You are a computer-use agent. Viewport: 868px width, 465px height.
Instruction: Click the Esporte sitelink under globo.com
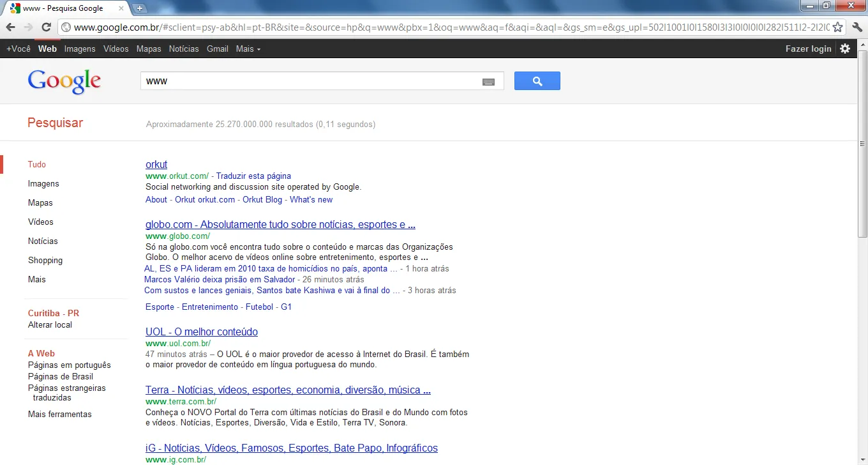160,307
